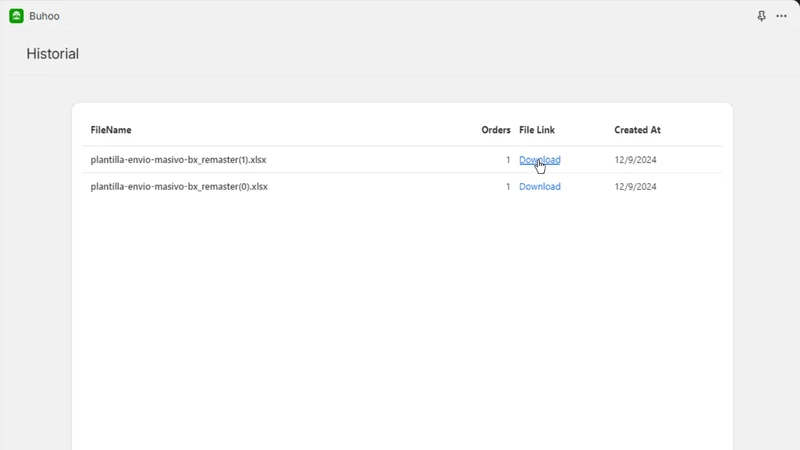The height and width of the screenshot is (450, 800).
Task: Open the three-dots more options menu
Action: click(x=781, y=16)
